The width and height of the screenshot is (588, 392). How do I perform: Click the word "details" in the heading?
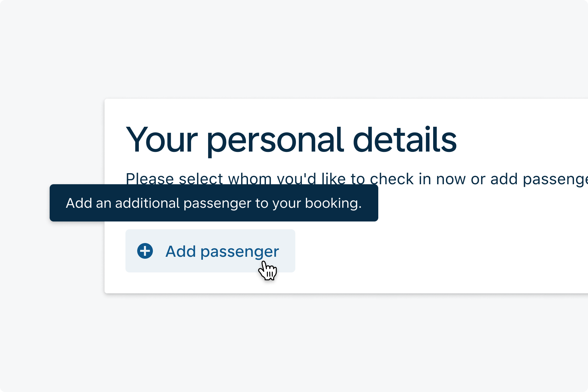(x=405, y=140)
